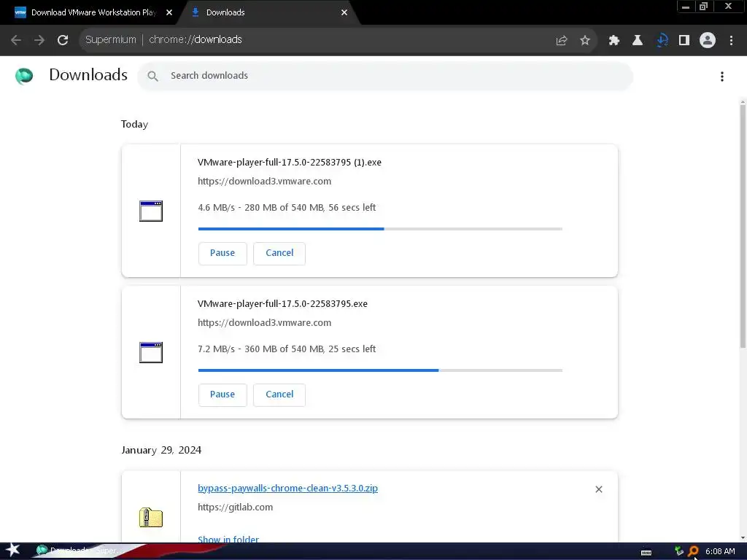Open the Extensions puzzle icon
The height and width of the screenshot is (560, 747).
click(614, 41)
